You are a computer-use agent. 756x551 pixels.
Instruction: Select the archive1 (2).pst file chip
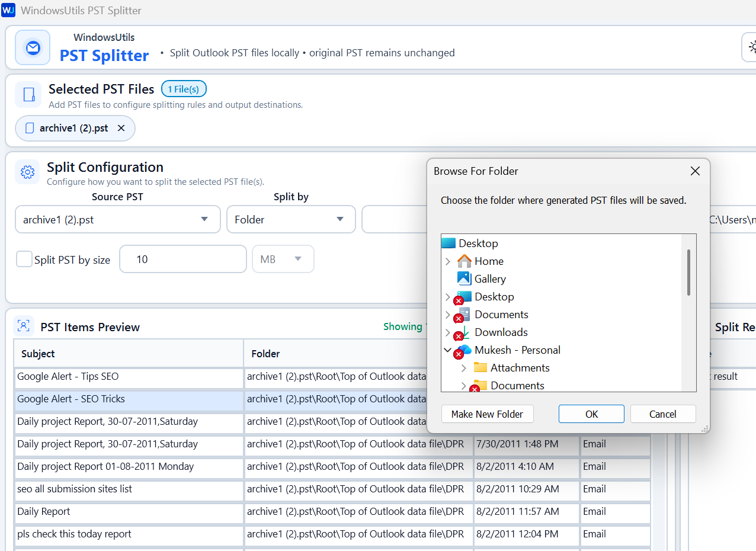(75, 128)
